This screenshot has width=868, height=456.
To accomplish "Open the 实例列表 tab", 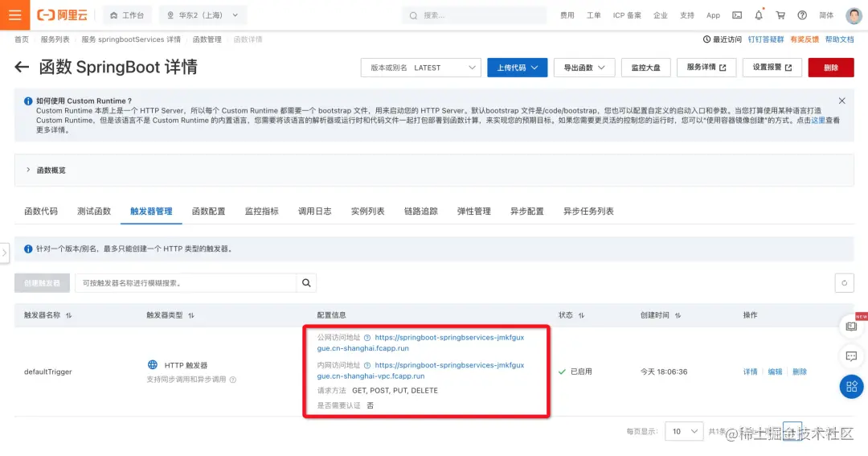I will tap(367, 211).
